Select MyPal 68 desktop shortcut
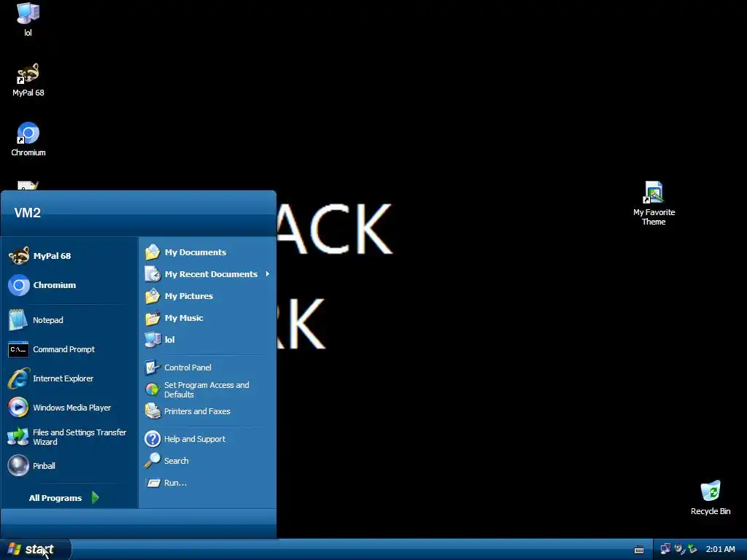 coord(28,80)
